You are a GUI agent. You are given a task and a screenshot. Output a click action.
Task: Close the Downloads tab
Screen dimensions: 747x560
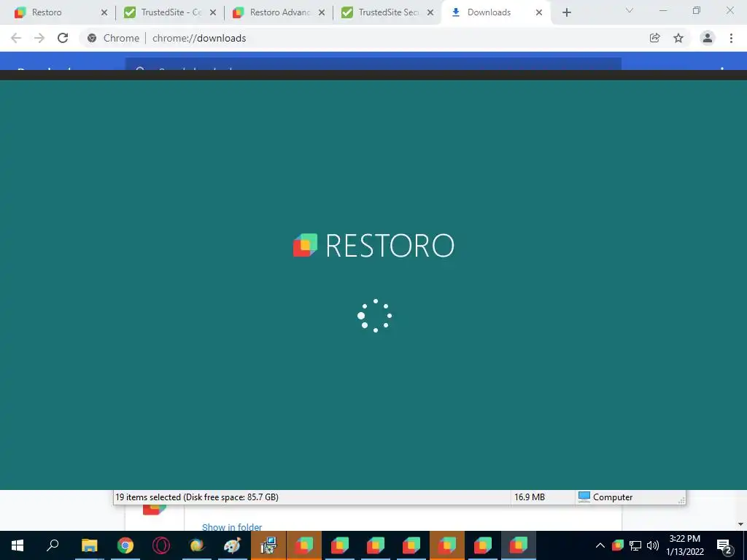[539, 12]
